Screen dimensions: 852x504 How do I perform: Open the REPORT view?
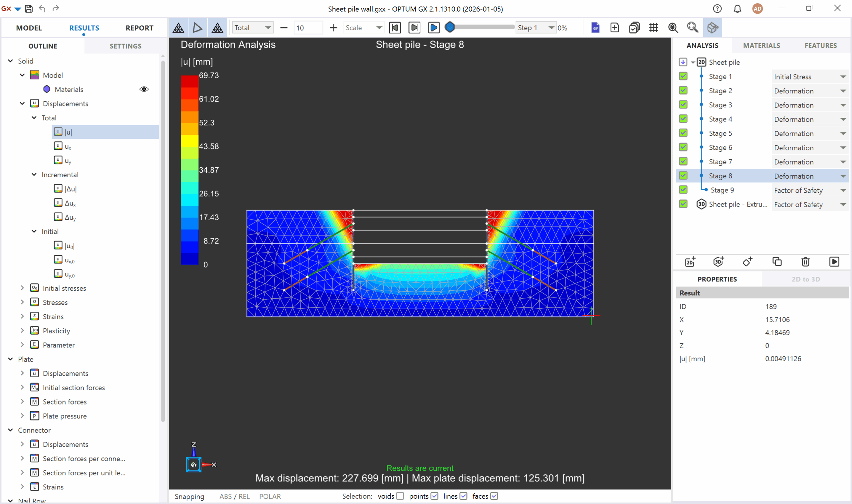tap(139, 28)
